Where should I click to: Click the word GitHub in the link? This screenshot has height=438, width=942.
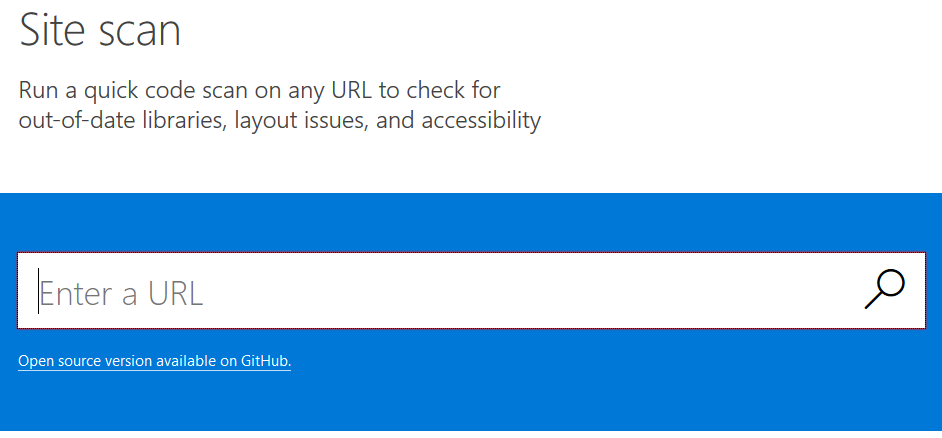point(265,361)
